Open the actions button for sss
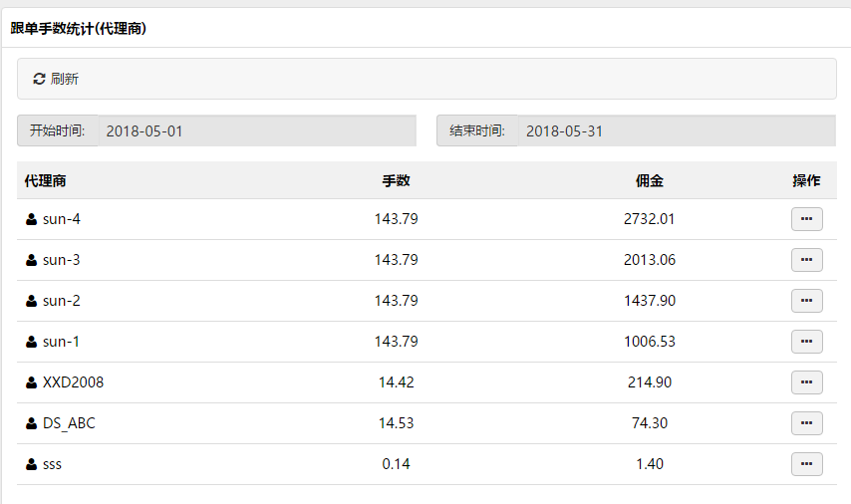Viewport: 851px width, 504px height. click(806, 464)
